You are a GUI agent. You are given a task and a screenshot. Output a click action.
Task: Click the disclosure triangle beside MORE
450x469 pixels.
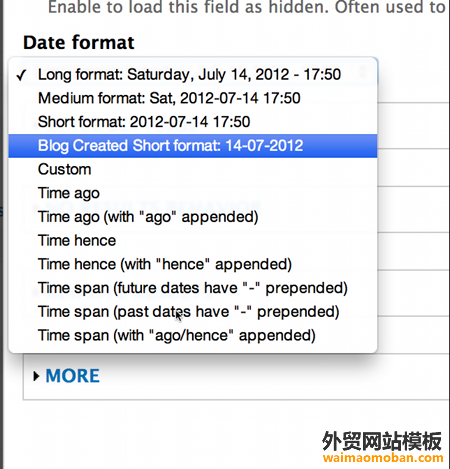36,376
